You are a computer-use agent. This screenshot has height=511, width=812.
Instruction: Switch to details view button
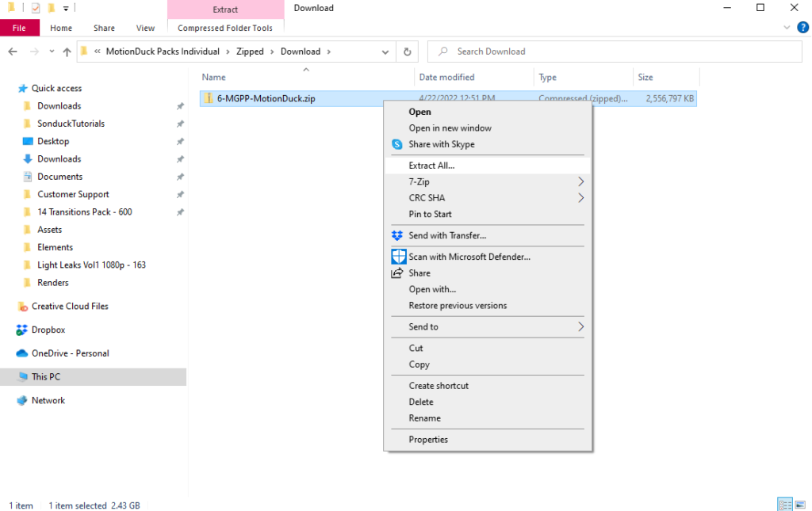[x=785, y=505]
